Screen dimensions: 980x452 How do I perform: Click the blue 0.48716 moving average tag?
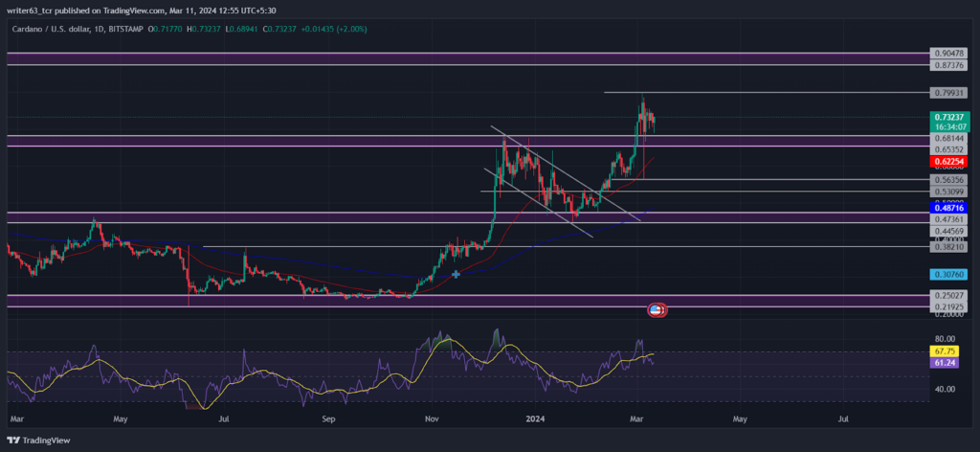(948, 208)
